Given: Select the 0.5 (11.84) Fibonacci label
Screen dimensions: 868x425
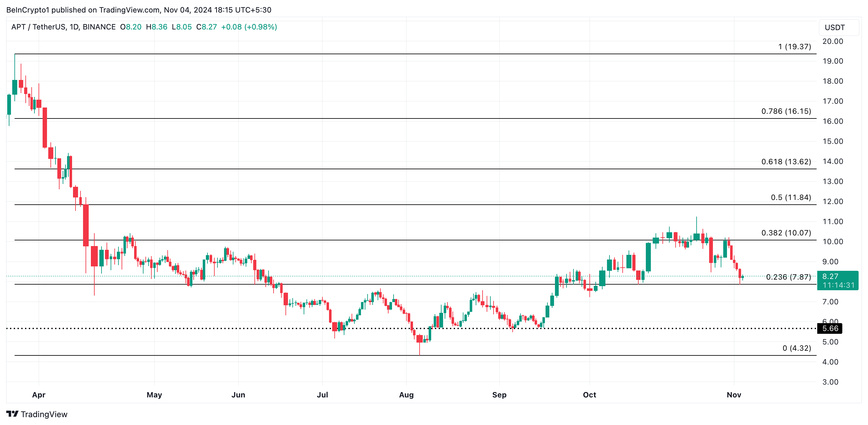Looking at the screenshot, I should [791, 197].
